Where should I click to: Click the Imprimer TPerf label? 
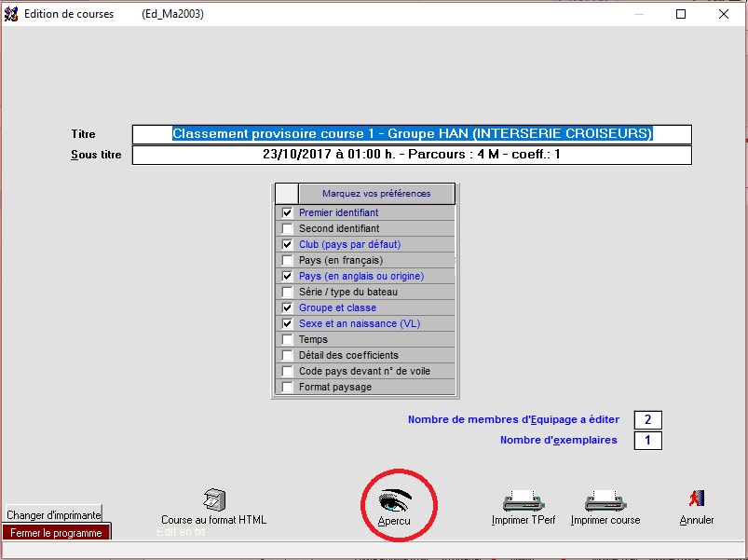(x=524, y=520)
